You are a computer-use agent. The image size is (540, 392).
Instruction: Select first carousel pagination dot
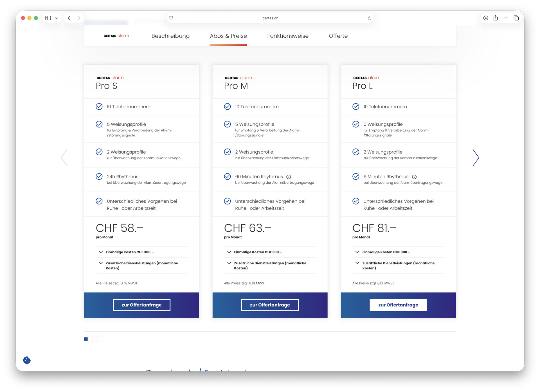pyautogui.click(x=86, y=339)
